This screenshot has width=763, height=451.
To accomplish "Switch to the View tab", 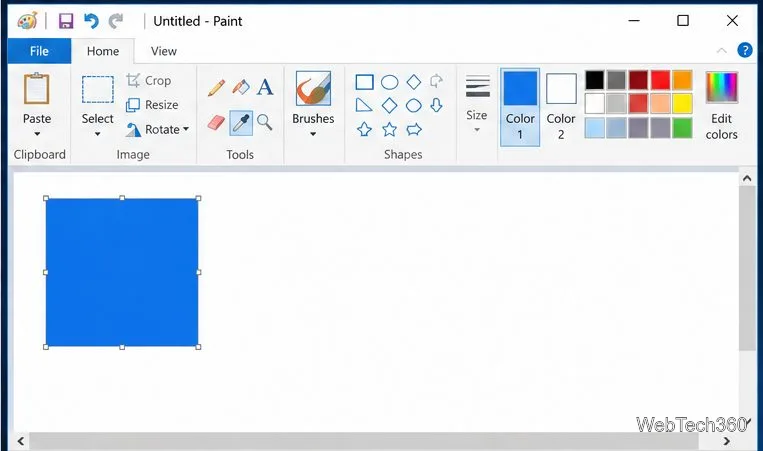I will 164,51.
